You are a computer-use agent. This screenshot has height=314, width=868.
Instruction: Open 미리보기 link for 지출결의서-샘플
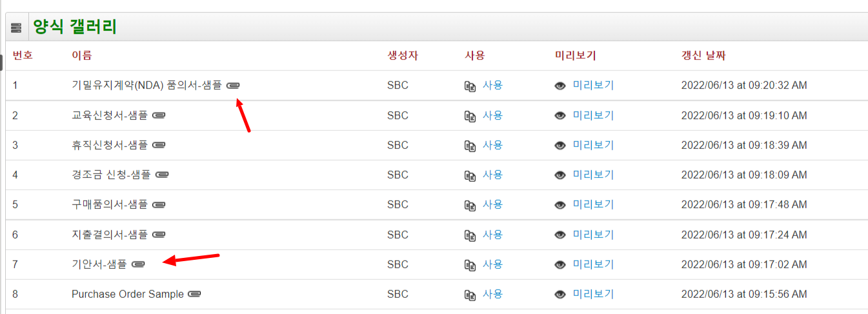593,235
